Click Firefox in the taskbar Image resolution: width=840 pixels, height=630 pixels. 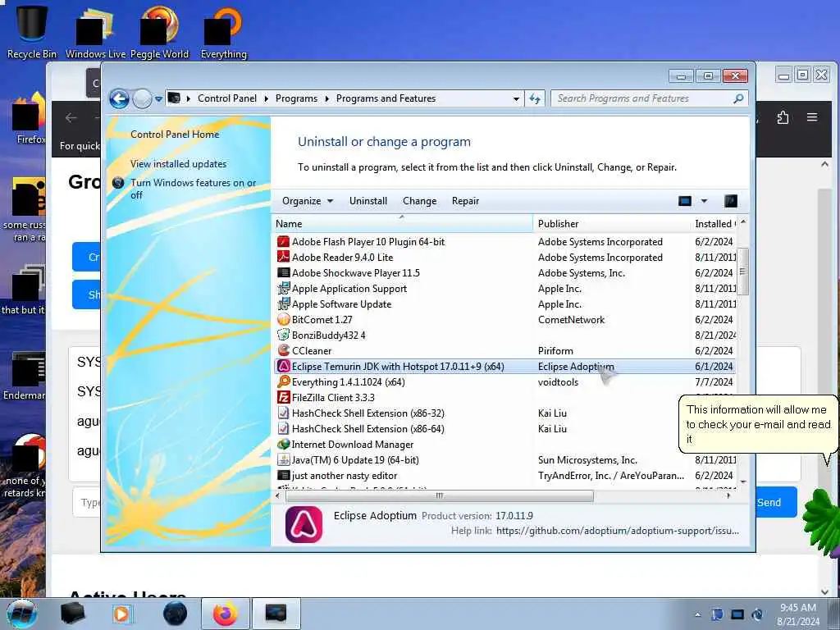click(225, 614)
